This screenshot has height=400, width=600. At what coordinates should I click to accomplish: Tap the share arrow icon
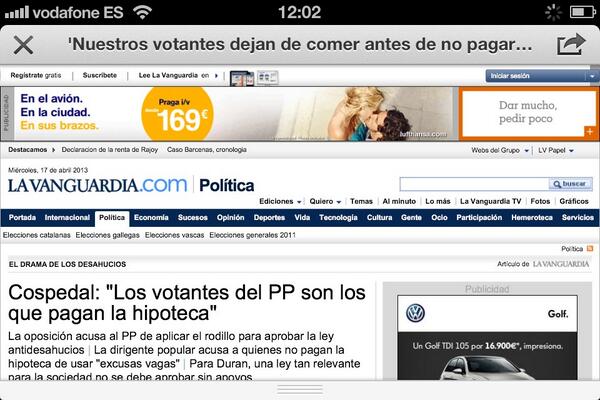[x=571, y=44]
